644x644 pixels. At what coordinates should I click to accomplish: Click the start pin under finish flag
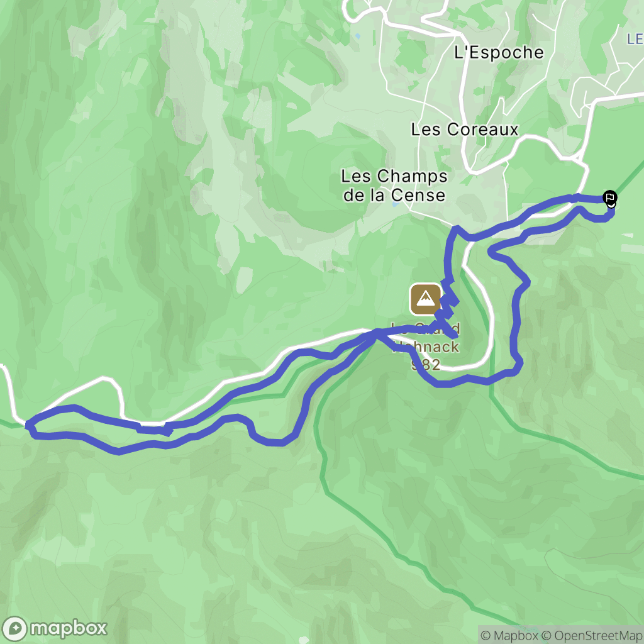pos(611,204)
